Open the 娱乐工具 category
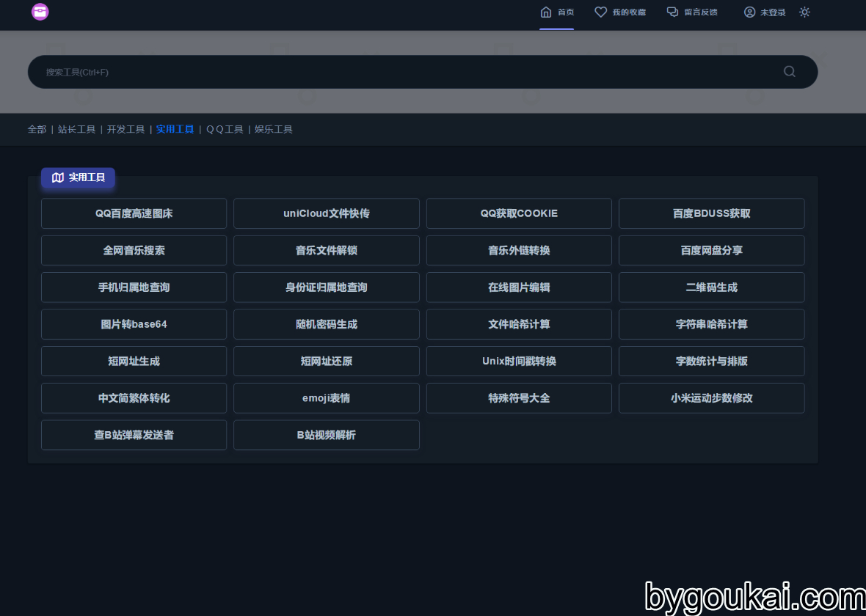This screenshot has height=616, width=866. [274, 129]
